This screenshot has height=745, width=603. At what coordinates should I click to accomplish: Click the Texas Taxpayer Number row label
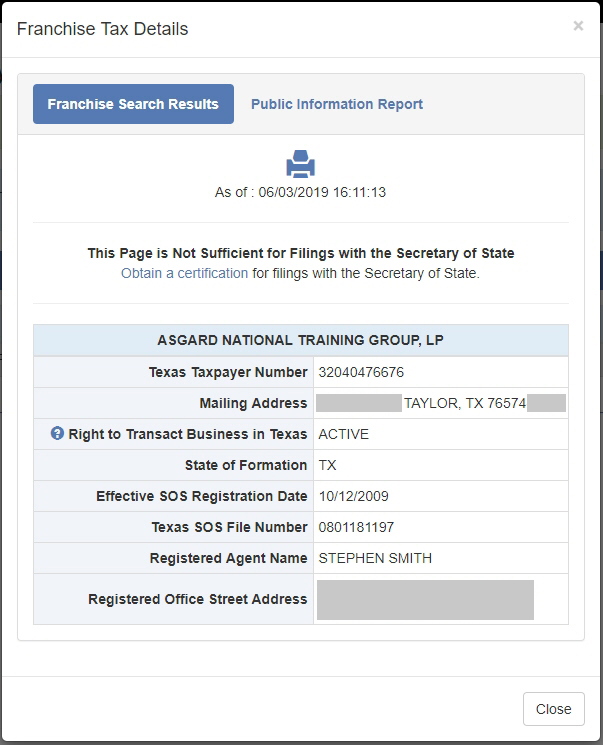click(x=228, y=372)
